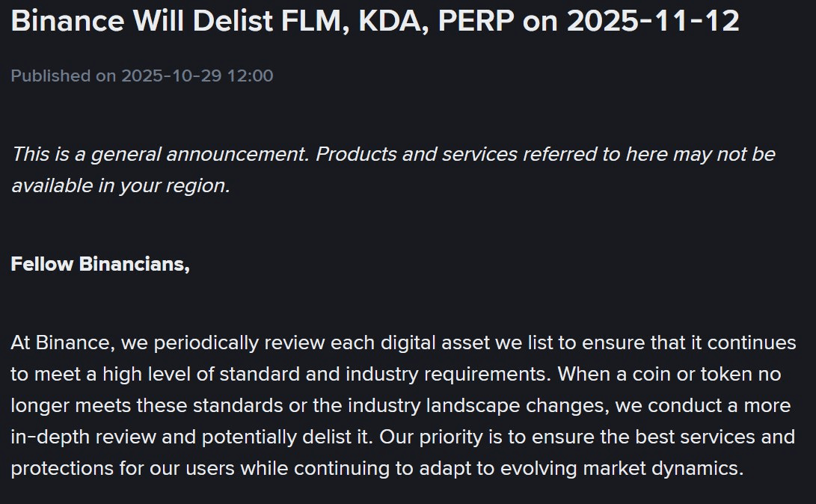
Task: Click the publish date 2025-10-29
Action: point(173,76)
